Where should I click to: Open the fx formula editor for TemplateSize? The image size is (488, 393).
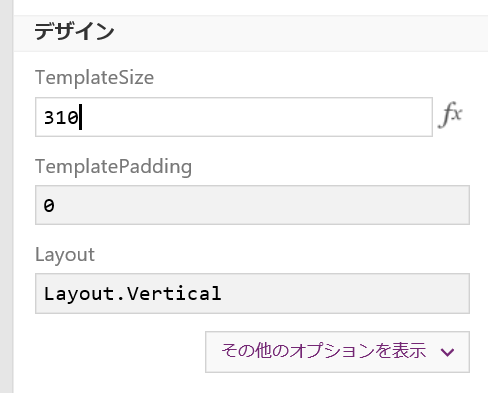pyautogui.click(x=450, y=115)
